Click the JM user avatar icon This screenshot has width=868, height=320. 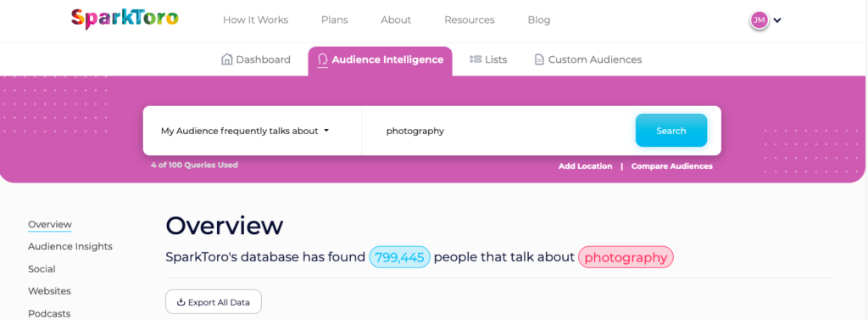click(x=759, y=20)
